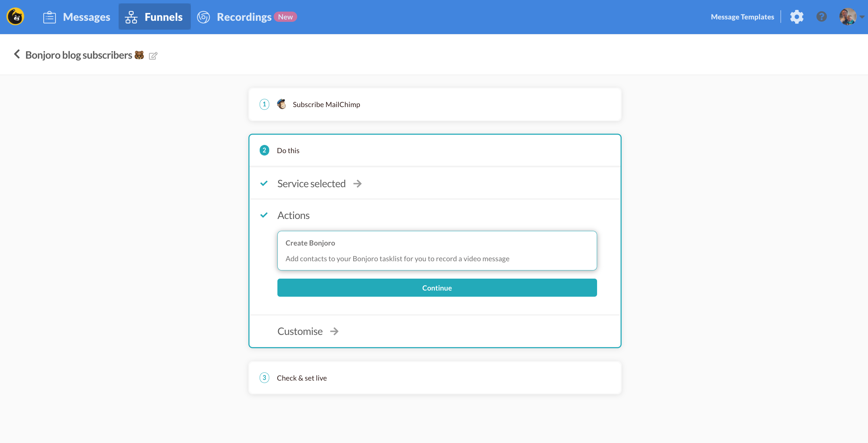Collapse the Actions section header
The image size is (868, 443).
(293, 215)
